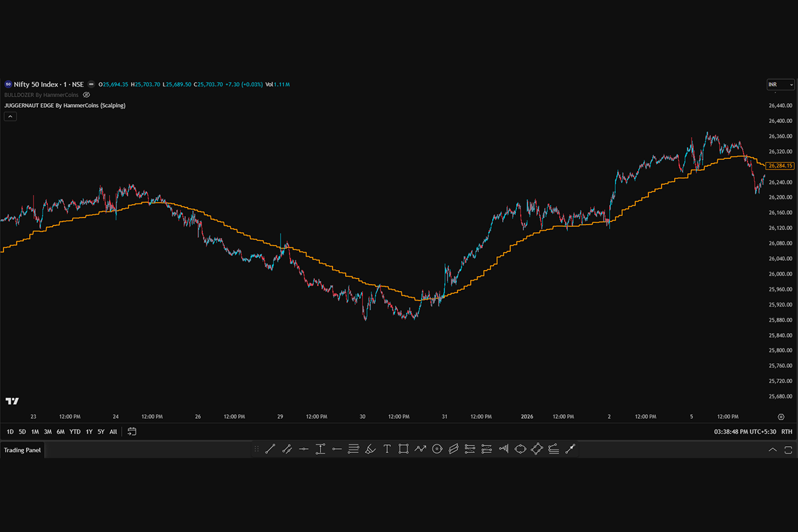Choose the Circle drawing tool
798x532 pixels.
pos(437,449)
